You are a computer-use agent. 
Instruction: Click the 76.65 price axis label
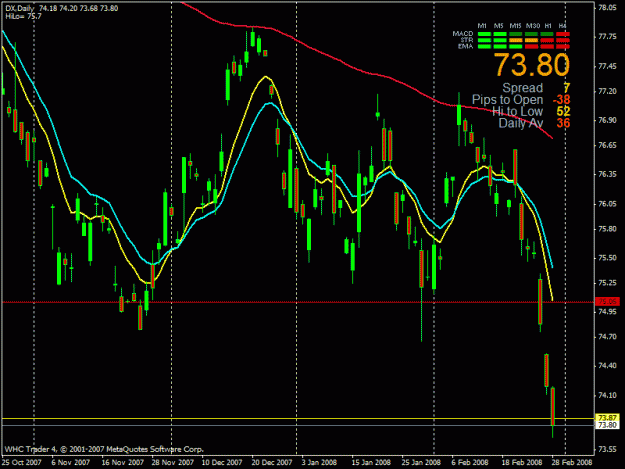point(607,145)
